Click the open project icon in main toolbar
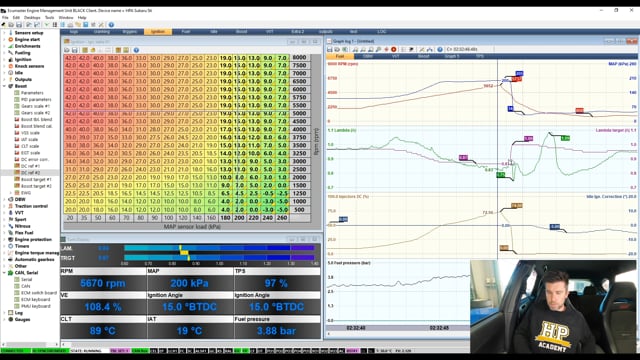 pos(11,25)
